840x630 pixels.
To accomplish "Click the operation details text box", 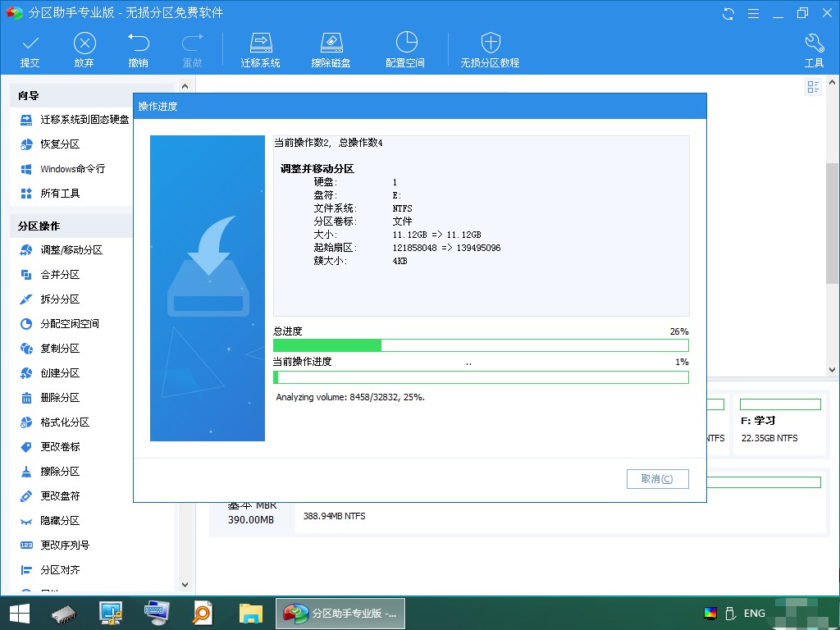I will (x=481, y=226).
